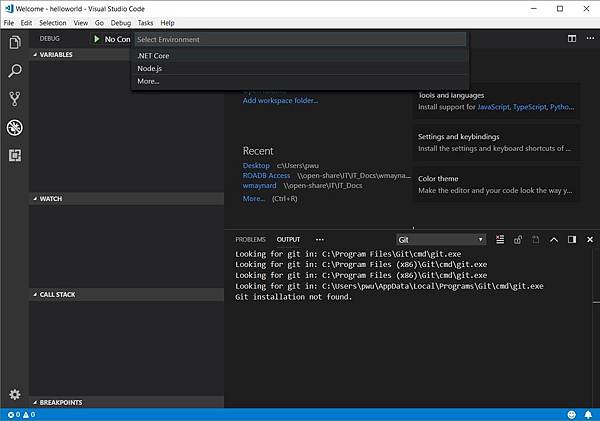Send feedback via smiley icon
Viewport: 600px width, 421px height.
[571, 414]
